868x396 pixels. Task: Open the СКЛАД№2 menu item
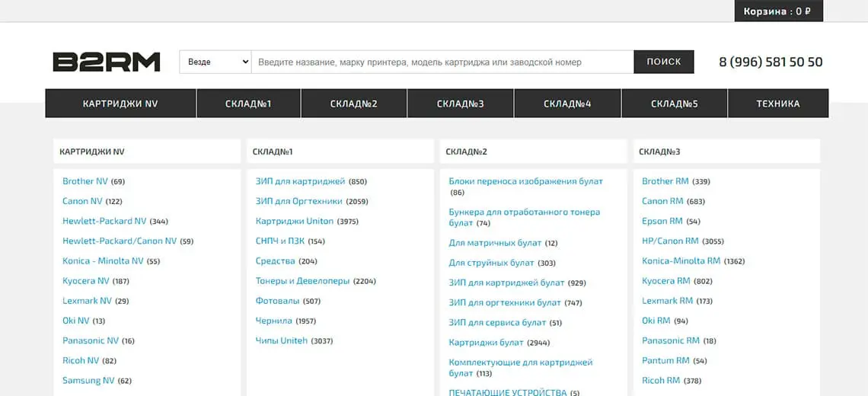[x=354, y=104]
